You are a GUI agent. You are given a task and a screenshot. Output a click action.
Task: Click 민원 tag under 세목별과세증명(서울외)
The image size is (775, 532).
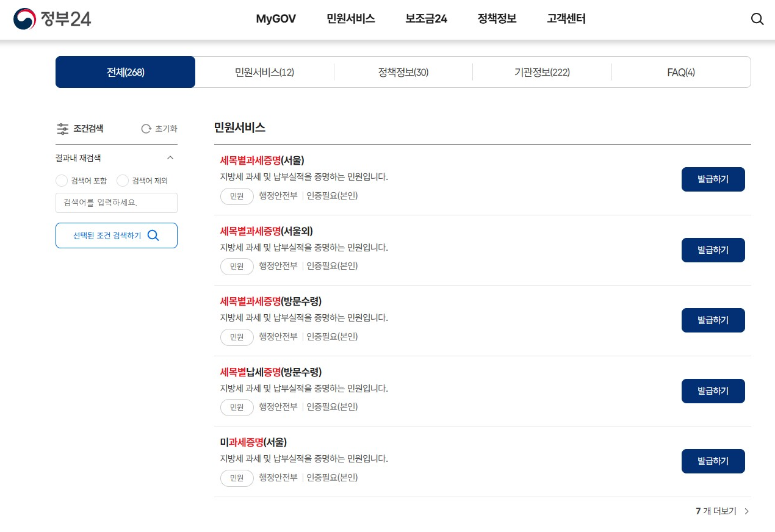[x=237, y=267]
